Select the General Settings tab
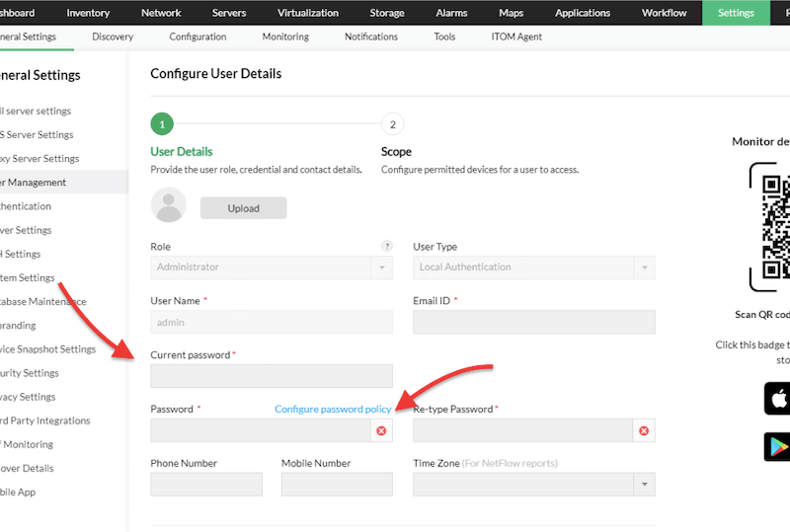Screen dimensions: 790x532 [x=29, y=37]
